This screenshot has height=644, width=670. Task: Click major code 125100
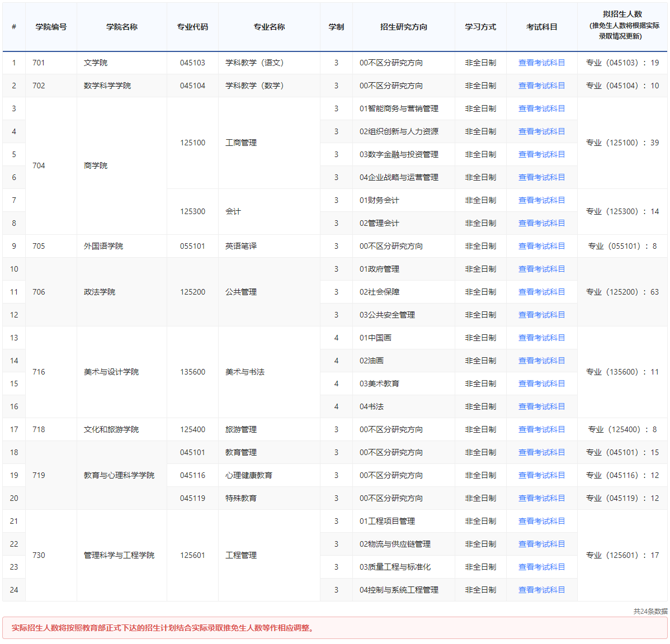193,143
